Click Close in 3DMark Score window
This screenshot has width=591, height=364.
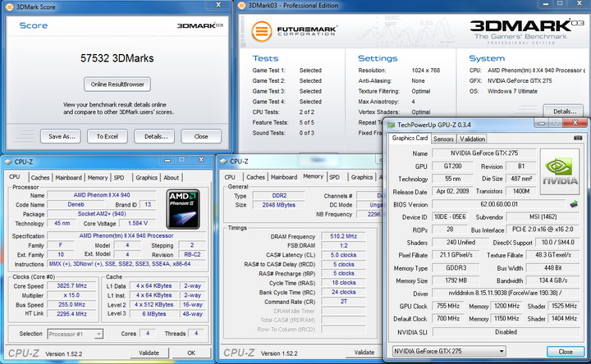201,137
